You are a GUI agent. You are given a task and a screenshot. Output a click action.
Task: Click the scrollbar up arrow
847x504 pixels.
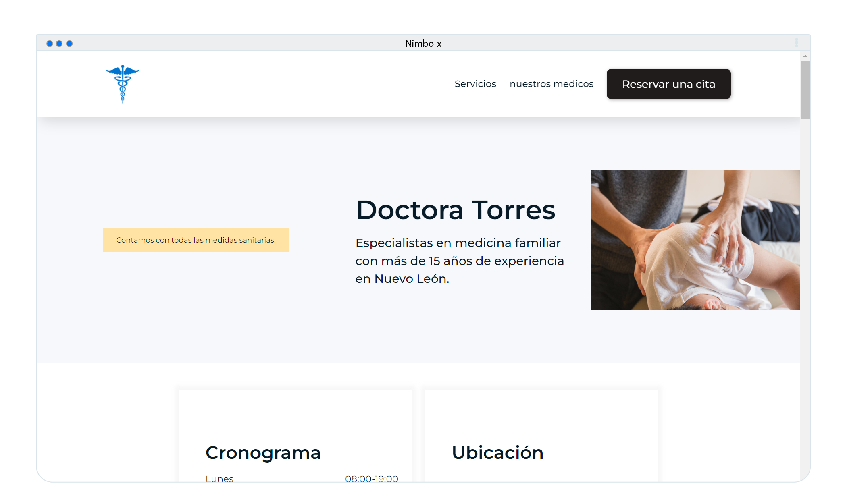(x=805, y=56)
